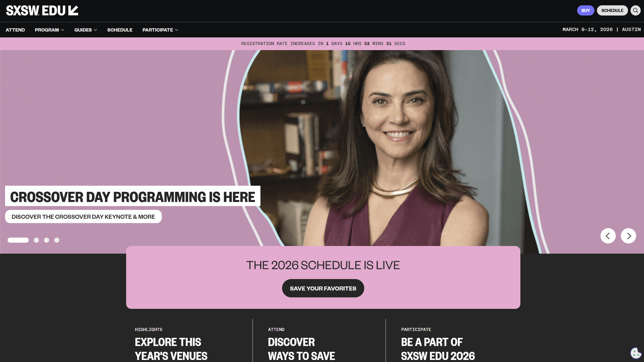Click the purple Buy button
This screenshot has height=362, width=644.
click(586, 10)
